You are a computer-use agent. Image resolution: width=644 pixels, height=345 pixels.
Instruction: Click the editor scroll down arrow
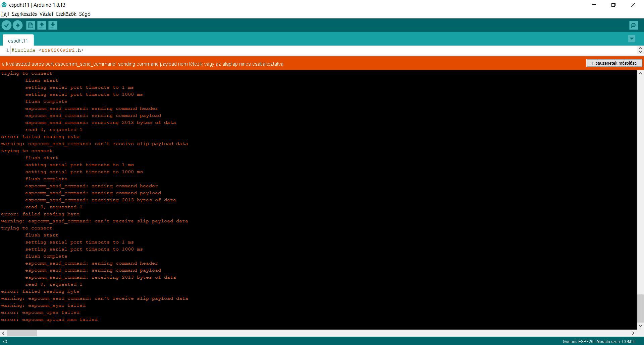(x=640, y=52)
